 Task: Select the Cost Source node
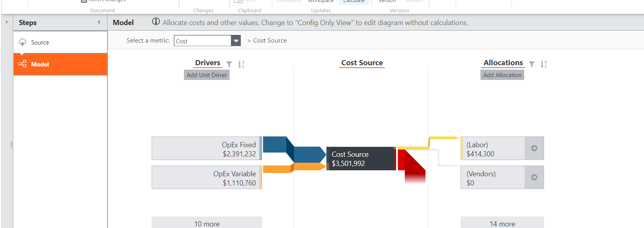tap(360, 159)
